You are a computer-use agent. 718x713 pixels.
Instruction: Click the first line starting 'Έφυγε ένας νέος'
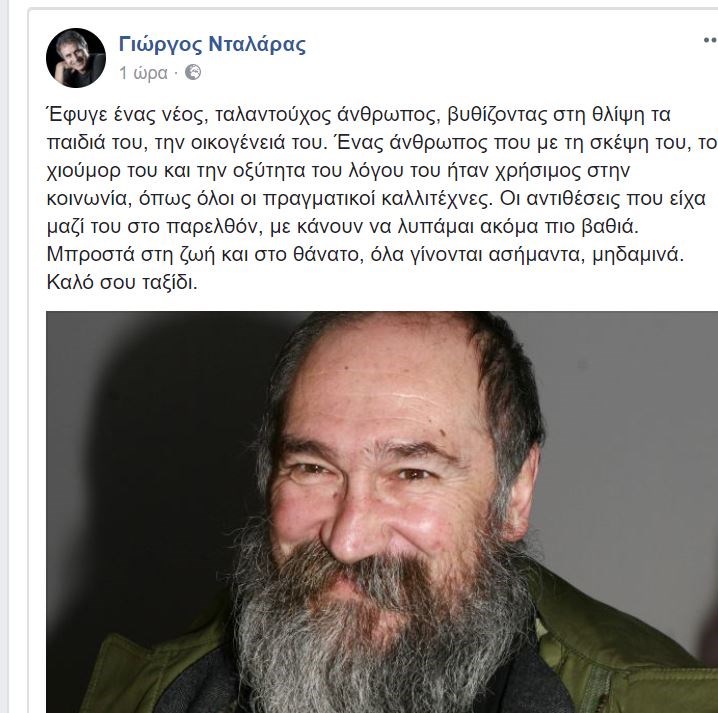pos(359,114)
